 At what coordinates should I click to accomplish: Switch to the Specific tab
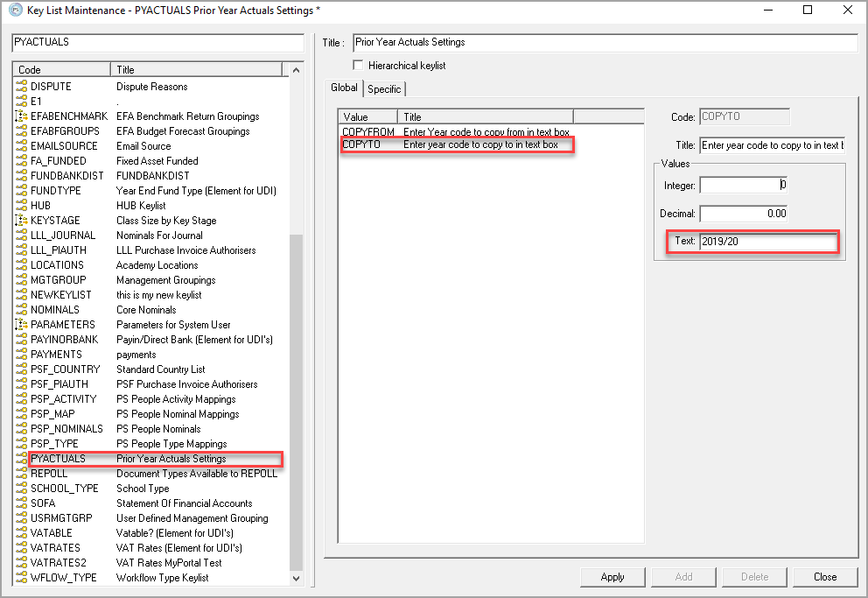[x=384, y=88]
